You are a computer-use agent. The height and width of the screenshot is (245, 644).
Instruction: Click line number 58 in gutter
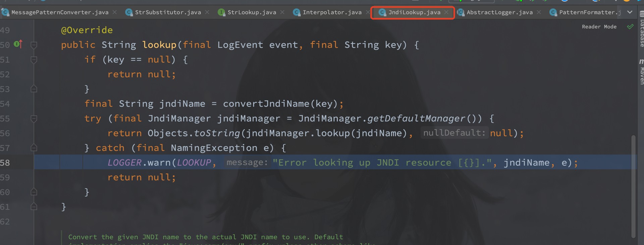[x=5, y=163]
